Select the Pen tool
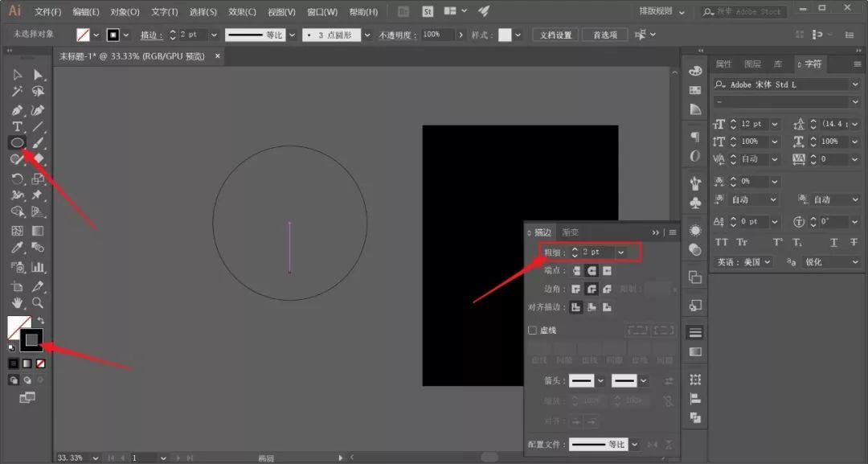This screenshot has width=868, height=464. [17, 111]
